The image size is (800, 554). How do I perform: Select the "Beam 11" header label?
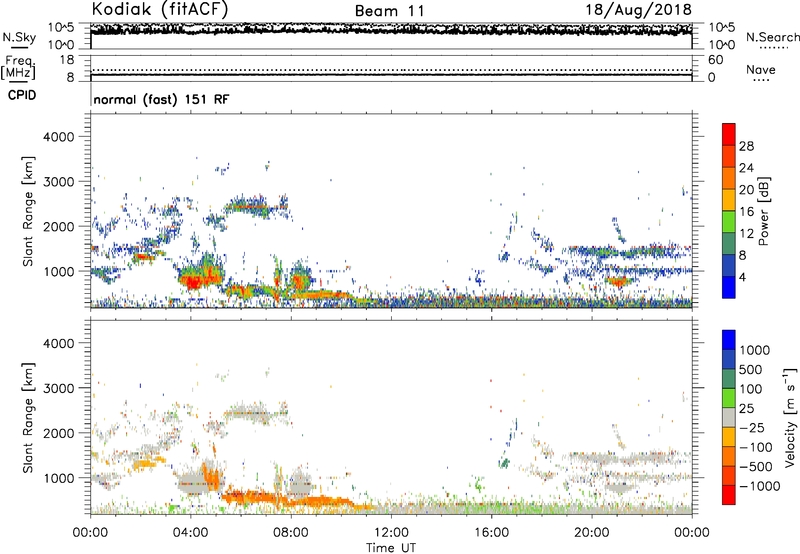tap(389, 11)
